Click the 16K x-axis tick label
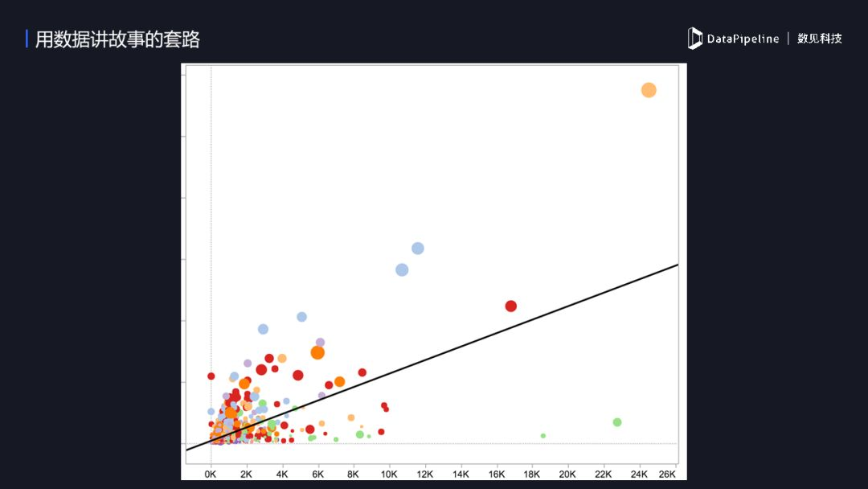Image resolution: width=868 pixels, height=489 pixels. pyautogui.click(x=497, y=474)
